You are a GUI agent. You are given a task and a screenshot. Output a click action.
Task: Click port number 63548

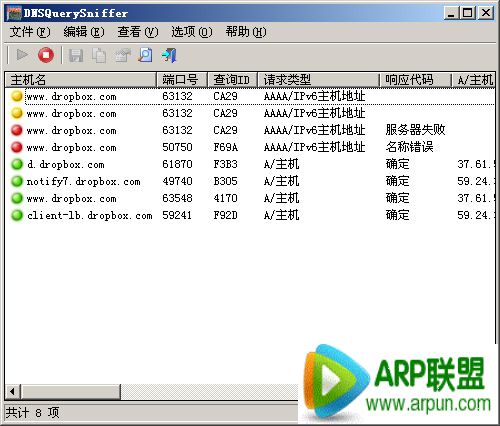pos(177,198)
